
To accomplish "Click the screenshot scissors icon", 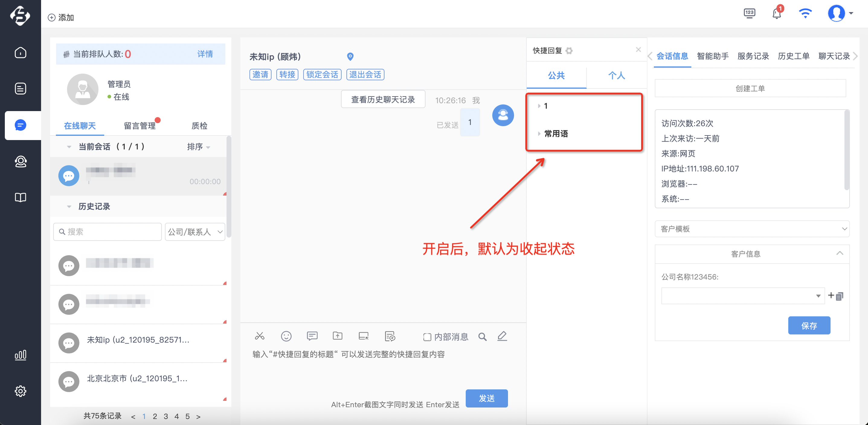I will click(x=259, y=336).
